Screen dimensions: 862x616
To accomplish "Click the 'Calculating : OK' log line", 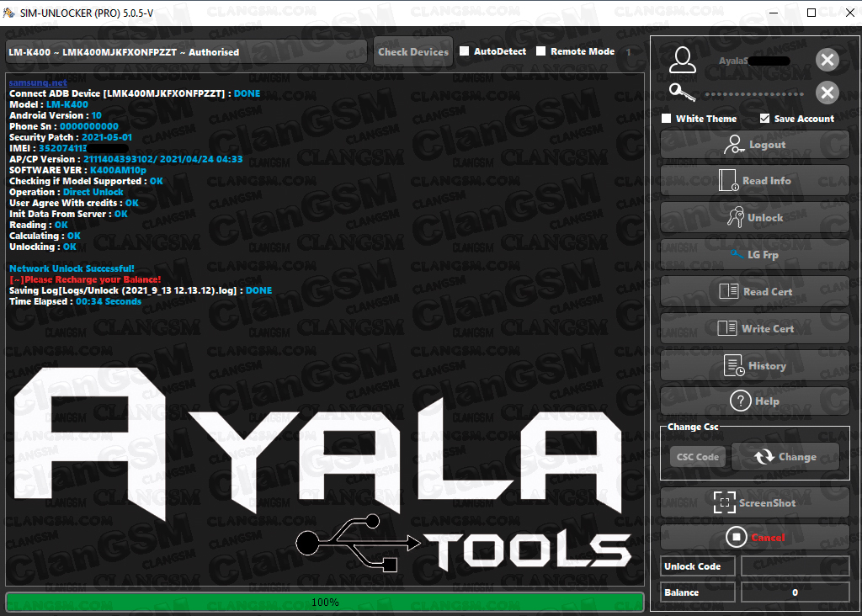I will pyautogui.click(x=45, y=236).
